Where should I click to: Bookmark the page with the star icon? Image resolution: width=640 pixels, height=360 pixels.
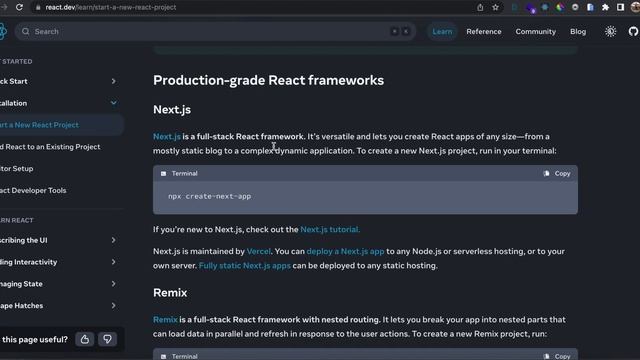click(x=496, y=7)
